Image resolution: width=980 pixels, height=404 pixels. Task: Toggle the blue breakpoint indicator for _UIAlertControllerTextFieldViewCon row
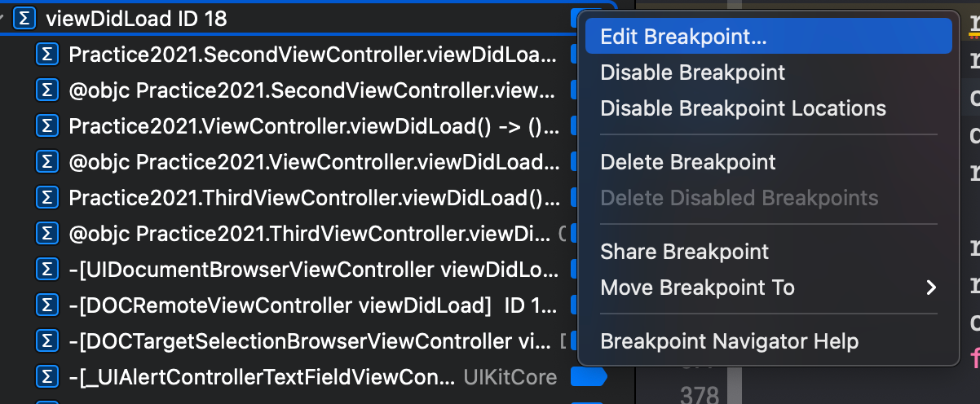click(x=589, y=377)
